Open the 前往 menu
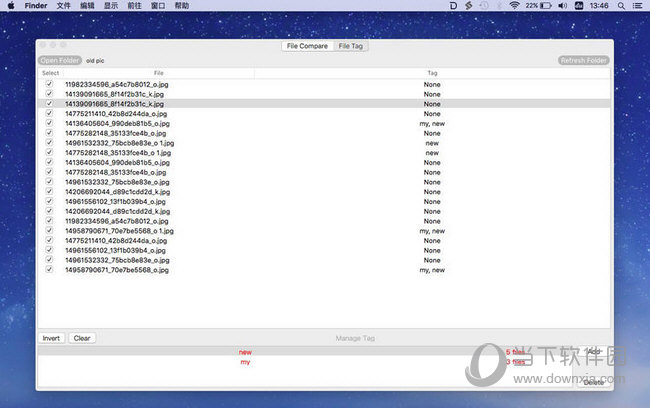 134,5
